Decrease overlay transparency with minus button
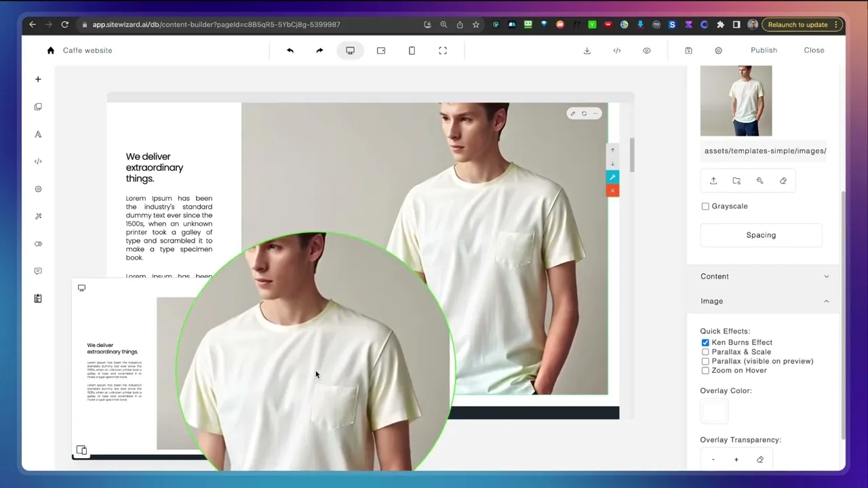The image size is (868, 488). (713, 460)
